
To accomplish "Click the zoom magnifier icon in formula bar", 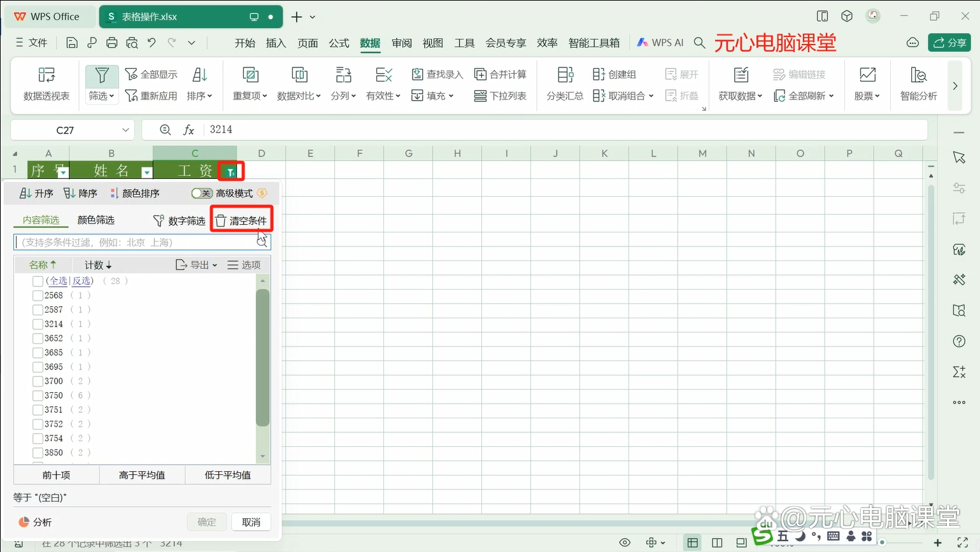I will (166, 130).
